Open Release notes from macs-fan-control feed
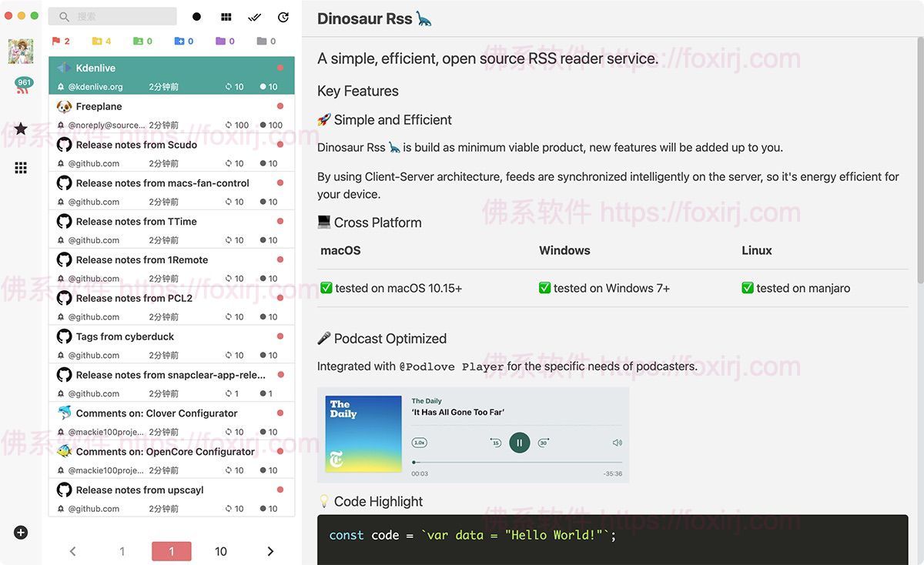The width and height of the screenshot is (924, 565). pos(162,183)
